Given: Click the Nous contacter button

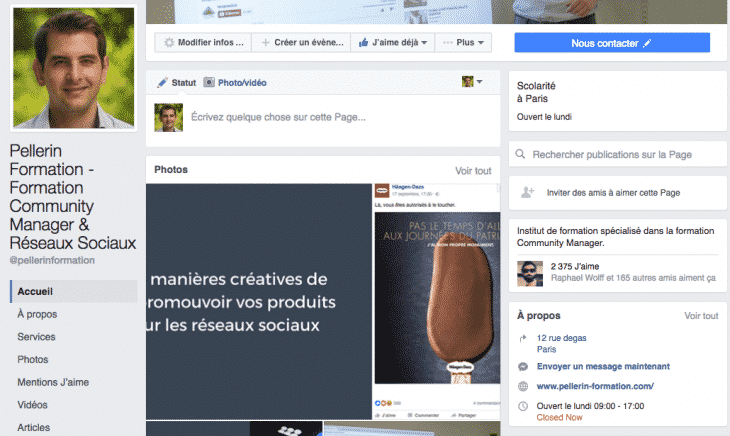Looking at the screenshot, I should (612, 43).
